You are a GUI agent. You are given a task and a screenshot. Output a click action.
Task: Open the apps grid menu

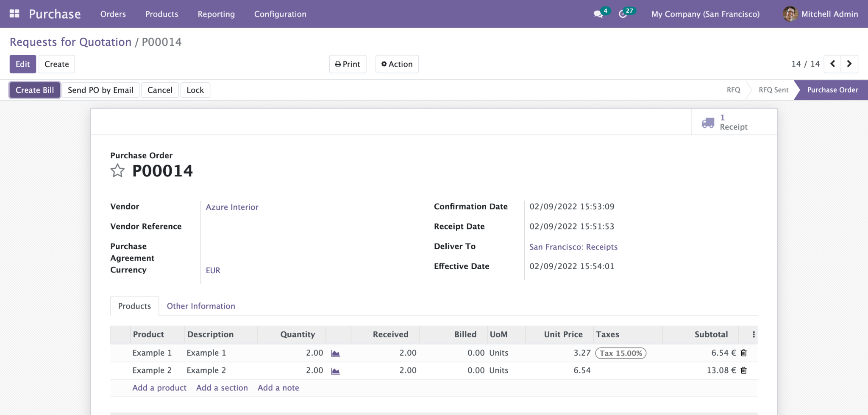coord(14,13)
